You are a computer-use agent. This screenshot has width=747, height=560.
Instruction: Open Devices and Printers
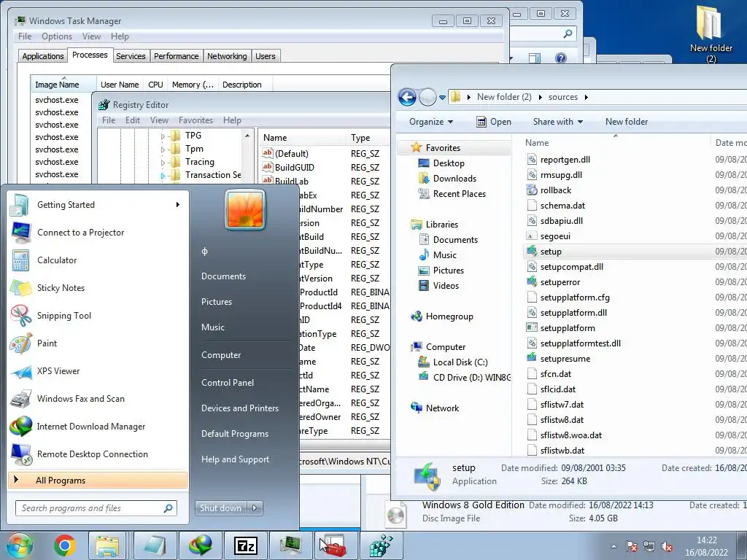(x=239, y=408)
